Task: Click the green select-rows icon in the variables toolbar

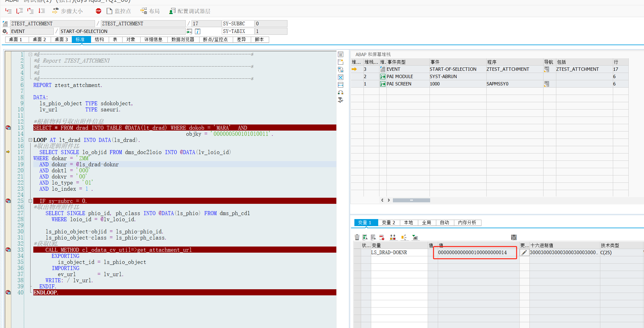Action: point(365,237)
